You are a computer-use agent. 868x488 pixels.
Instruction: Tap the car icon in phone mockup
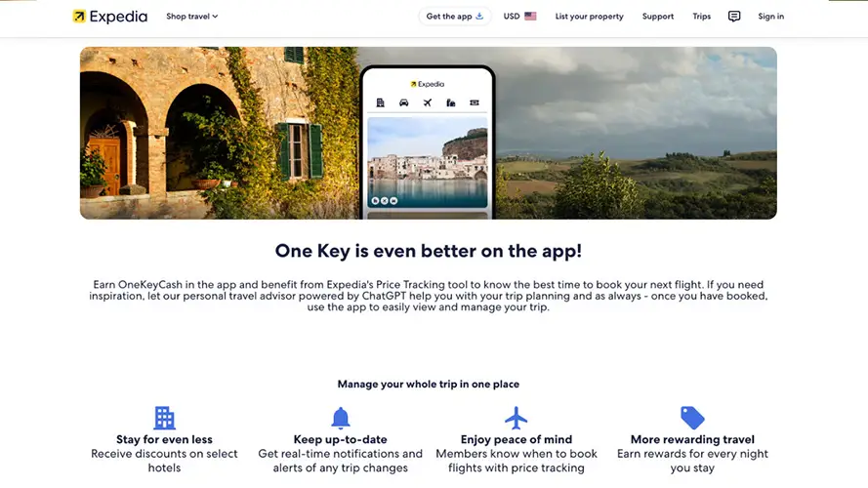[404, 102]
